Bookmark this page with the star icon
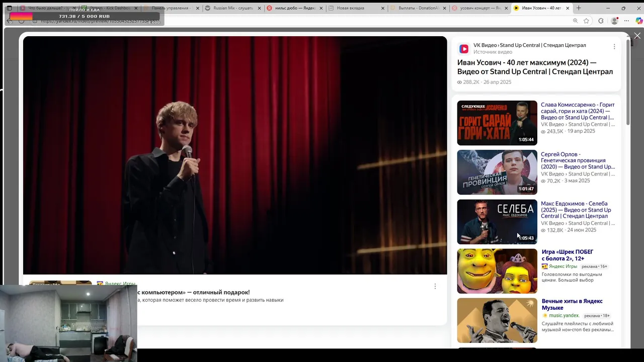The width and height of the screenshot is (644, 362). coord(586,21)
